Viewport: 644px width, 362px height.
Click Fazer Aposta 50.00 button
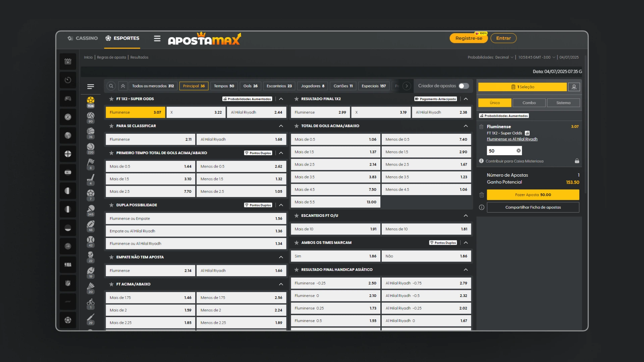coord(533,195)
